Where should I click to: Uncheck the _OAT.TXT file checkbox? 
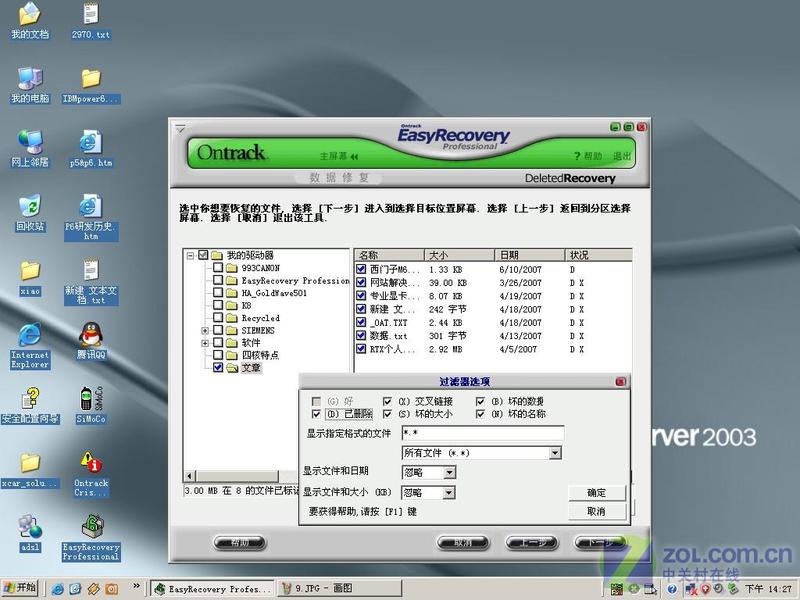(x=361, y=322)
